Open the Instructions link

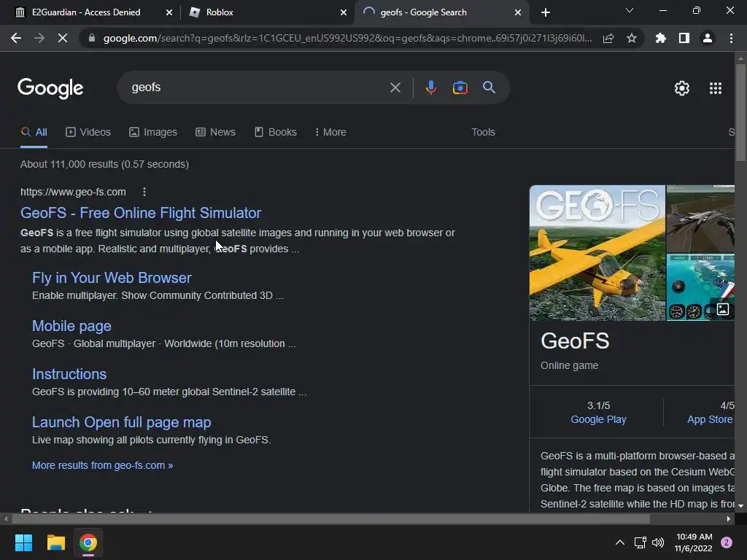(69, 374)
